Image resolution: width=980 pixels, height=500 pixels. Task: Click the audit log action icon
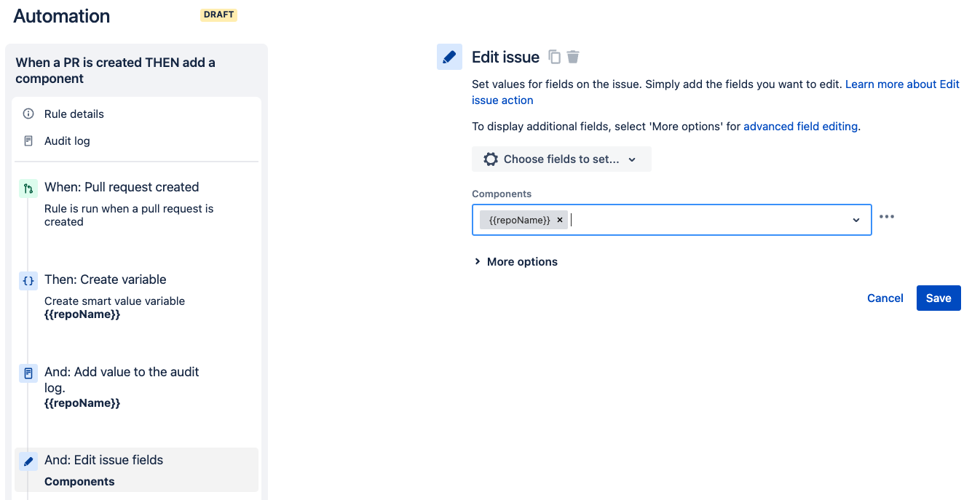(x=28, y=373)
